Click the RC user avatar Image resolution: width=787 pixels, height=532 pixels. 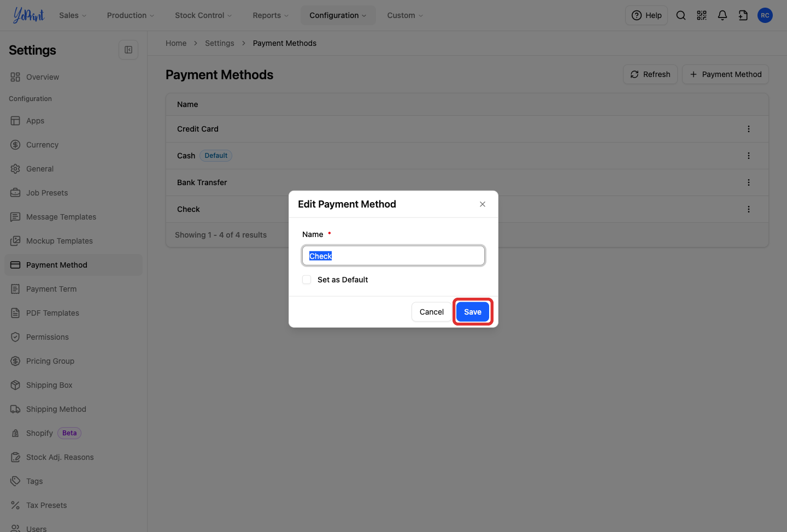[x=765, y=15]
